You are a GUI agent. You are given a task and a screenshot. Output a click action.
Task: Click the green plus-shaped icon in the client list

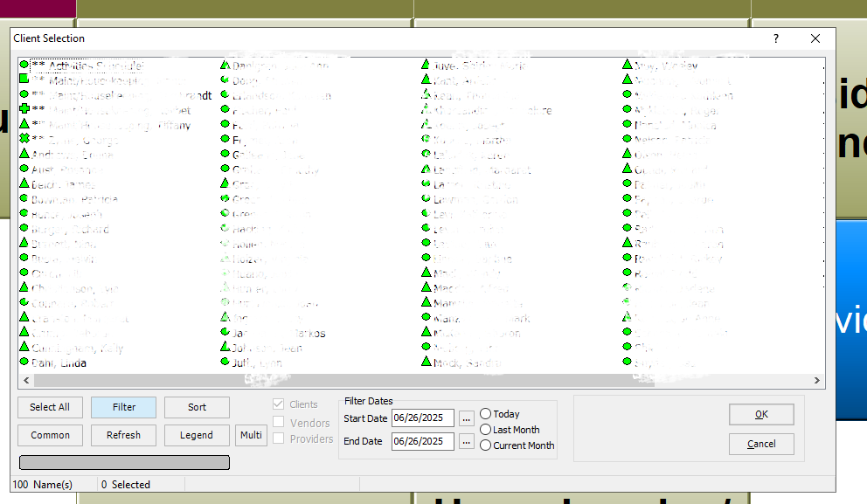(24, 108)
